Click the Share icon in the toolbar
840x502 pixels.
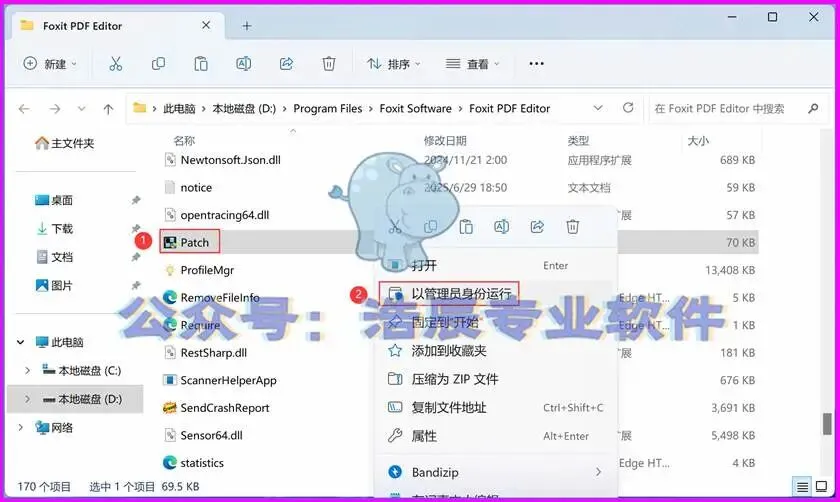(x=287, y=64)
